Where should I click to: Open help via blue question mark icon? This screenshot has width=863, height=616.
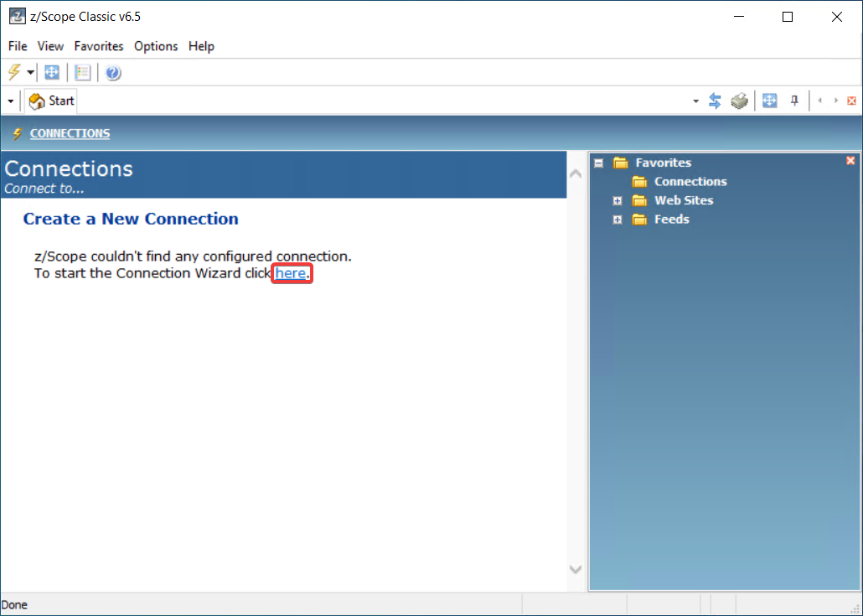[x=113, y=73]
